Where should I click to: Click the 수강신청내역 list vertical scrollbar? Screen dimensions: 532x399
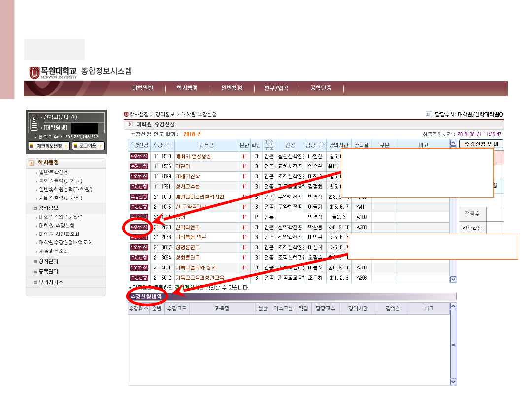click(x=453, y=344)
